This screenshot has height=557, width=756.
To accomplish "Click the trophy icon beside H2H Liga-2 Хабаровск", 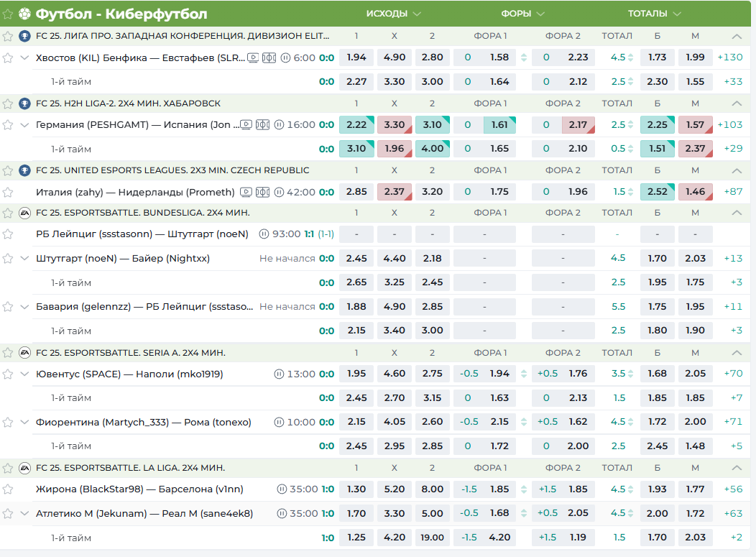I will tap(24, 103).
